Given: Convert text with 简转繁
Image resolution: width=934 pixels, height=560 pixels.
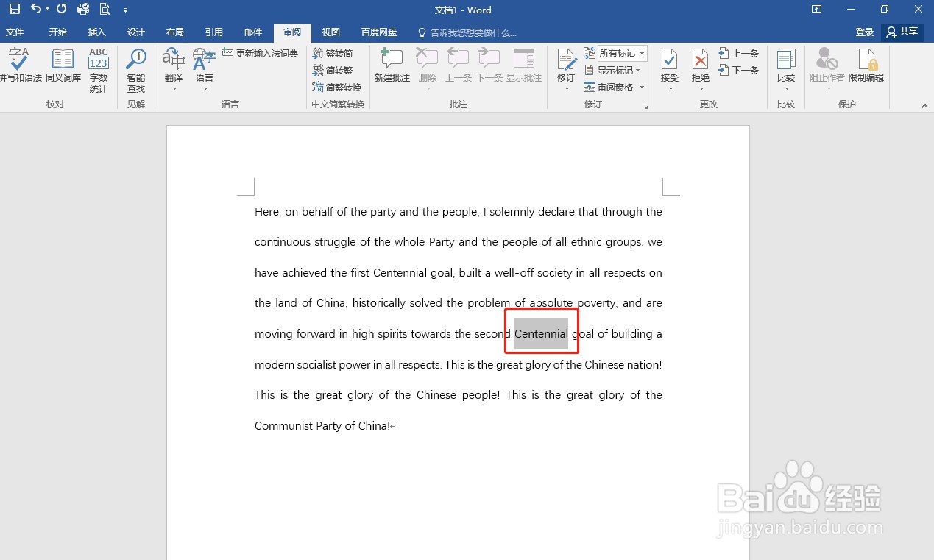Looking at the screenshot, I should (333, 70).
